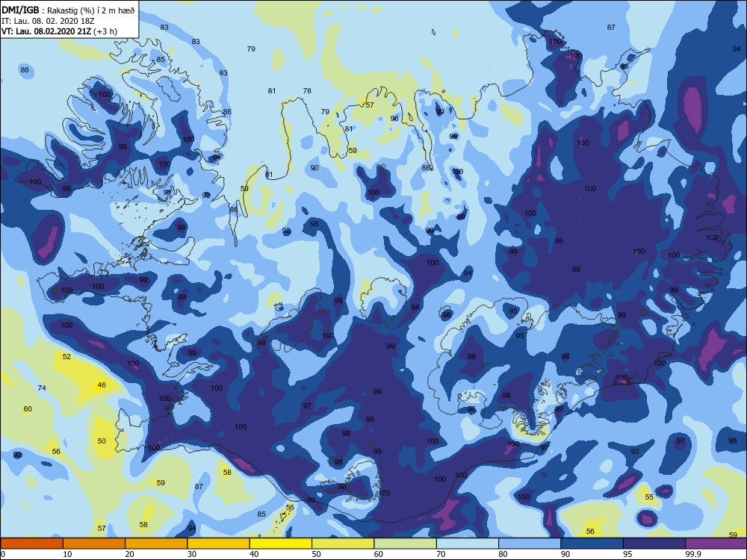The image size is (747, 560).
Task: Click the map value '88' in the north
Action: [426, 167]
